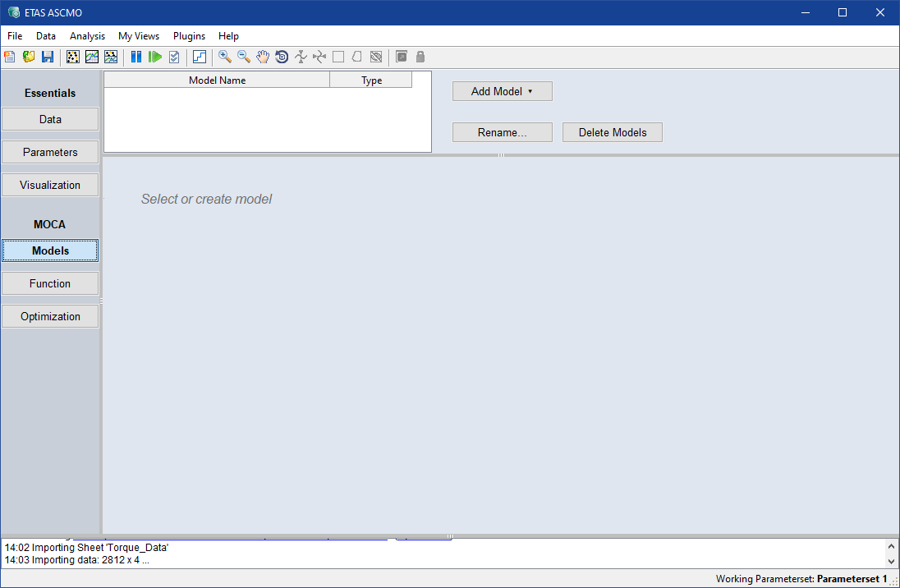The height and width of the screenshot is (588, 900).
Task: Click the New project icon
Action: click(10, 57)
